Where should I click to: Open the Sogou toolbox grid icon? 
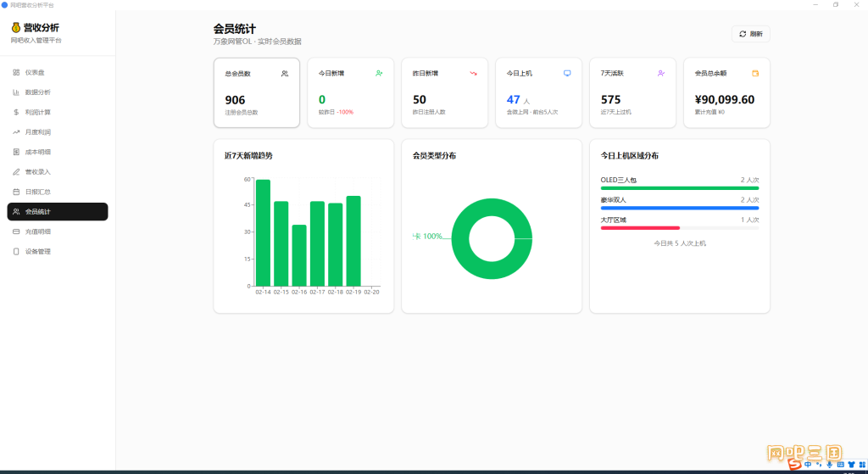(x=862, y=465)
